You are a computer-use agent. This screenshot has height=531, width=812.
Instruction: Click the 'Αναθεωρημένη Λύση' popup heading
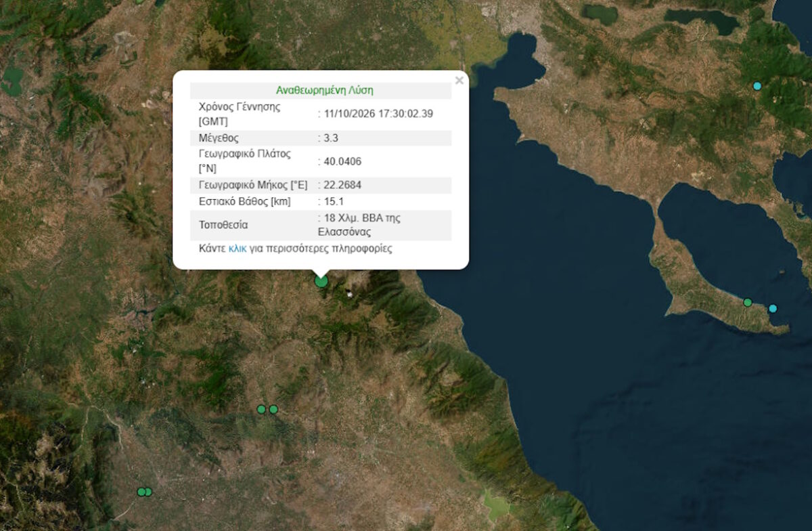tap(325, 90)
